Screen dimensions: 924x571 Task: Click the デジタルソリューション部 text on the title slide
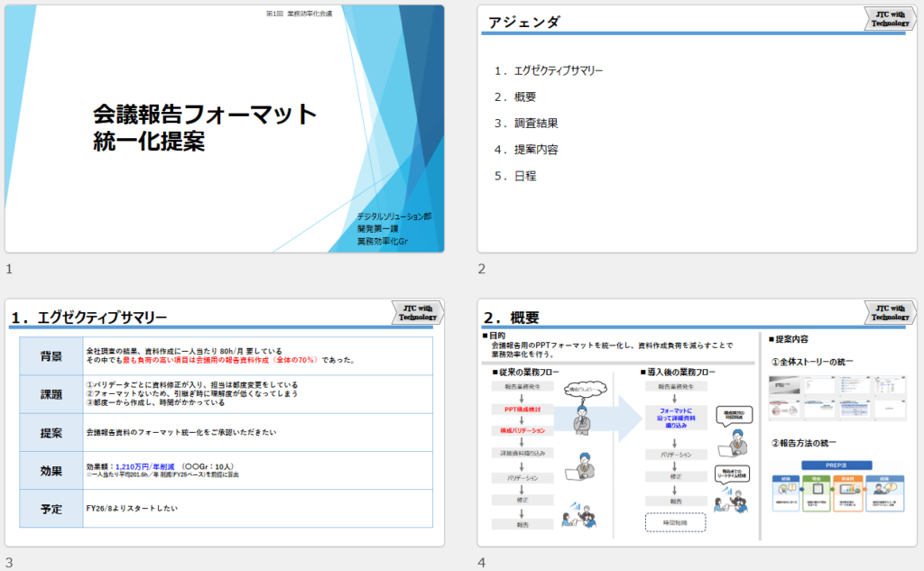[x=394, y=216]
